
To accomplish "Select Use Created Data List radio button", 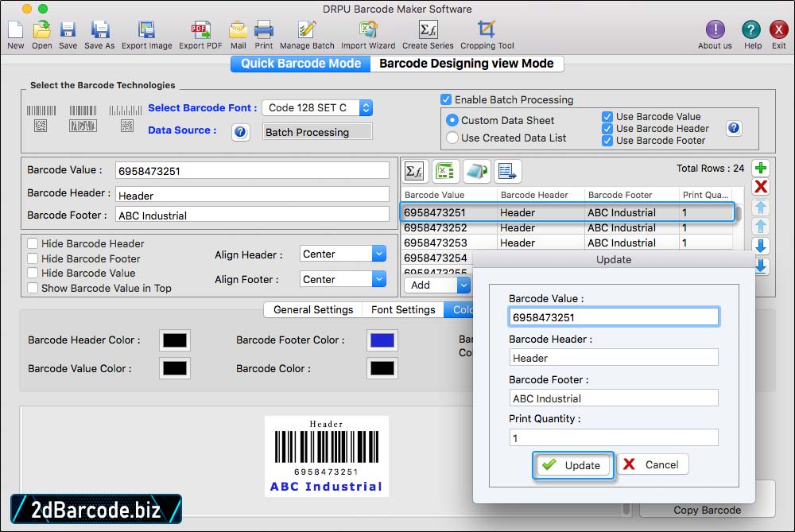I will point(452,138).
